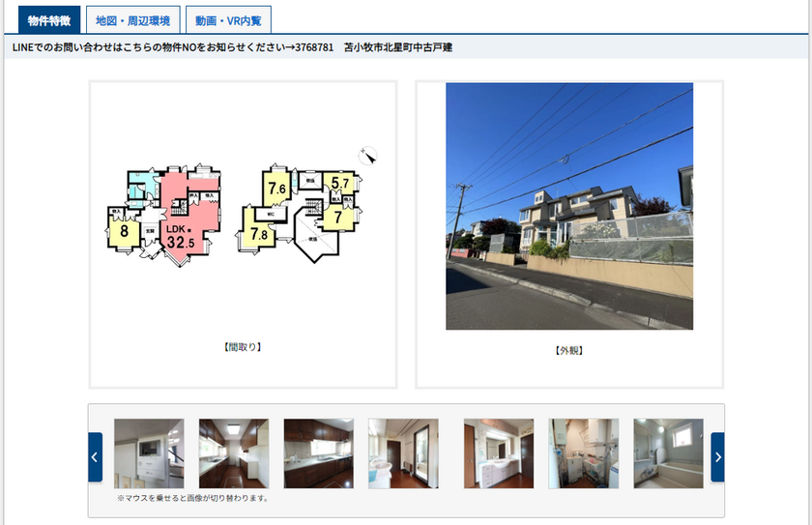Pick the fourth thumbnail with the tall mirror
This screenshot has width=812, height=525.
[403, 453]
